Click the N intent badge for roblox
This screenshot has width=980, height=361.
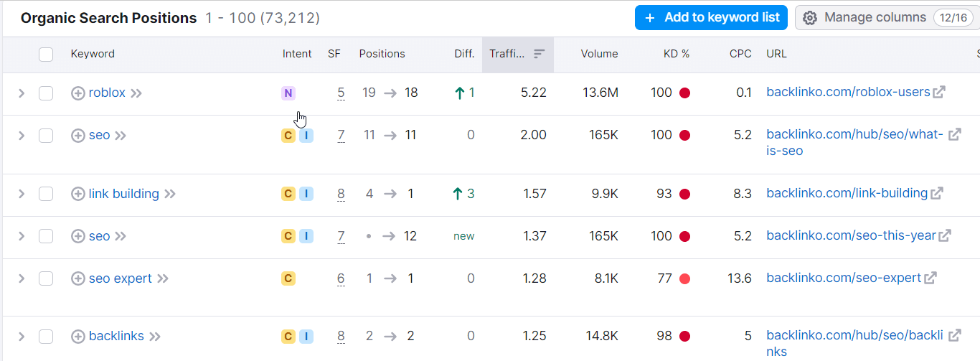point(288,93)
